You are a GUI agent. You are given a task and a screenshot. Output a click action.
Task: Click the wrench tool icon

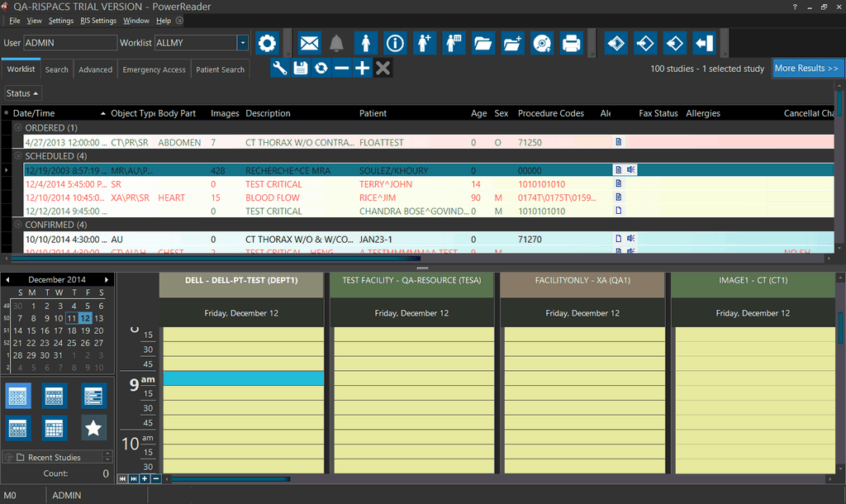click(x=280, y=69)
